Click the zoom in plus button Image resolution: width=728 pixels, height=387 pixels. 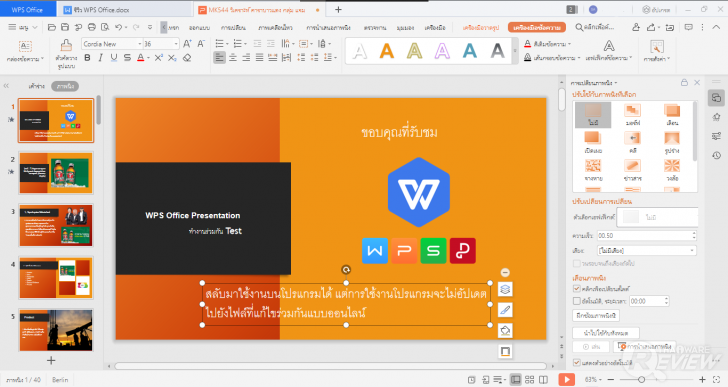point(702,380)
